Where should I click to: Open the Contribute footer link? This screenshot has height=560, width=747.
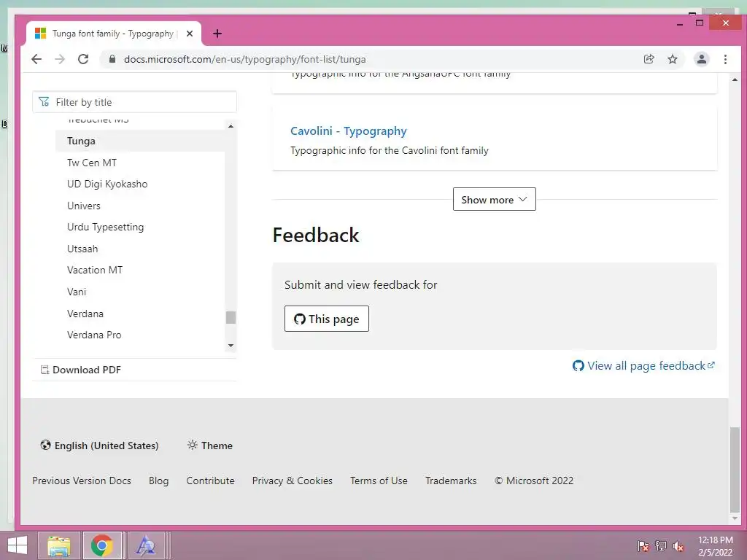click(x=210, y=481)
